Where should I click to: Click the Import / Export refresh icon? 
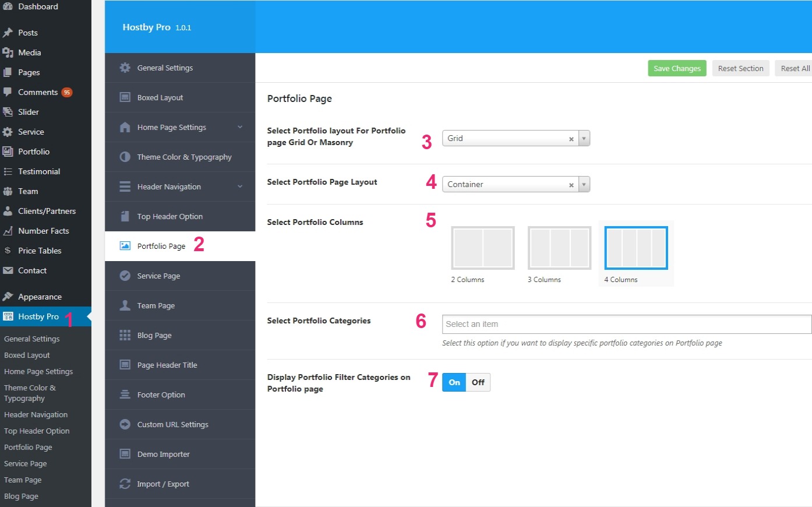click(125, 484)
